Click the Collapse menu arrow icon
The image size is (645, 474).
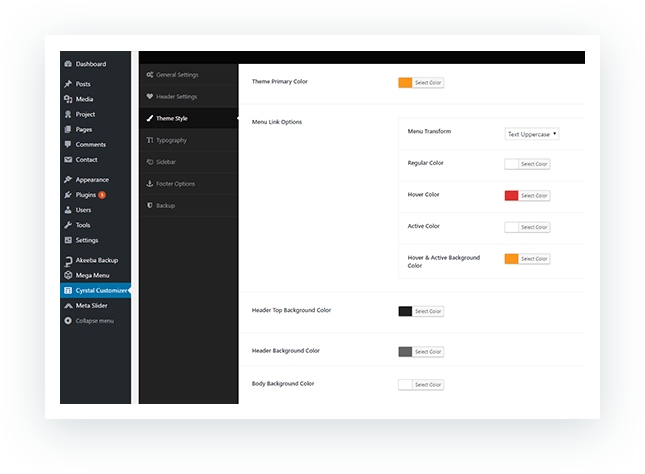[x=68, y=321]
